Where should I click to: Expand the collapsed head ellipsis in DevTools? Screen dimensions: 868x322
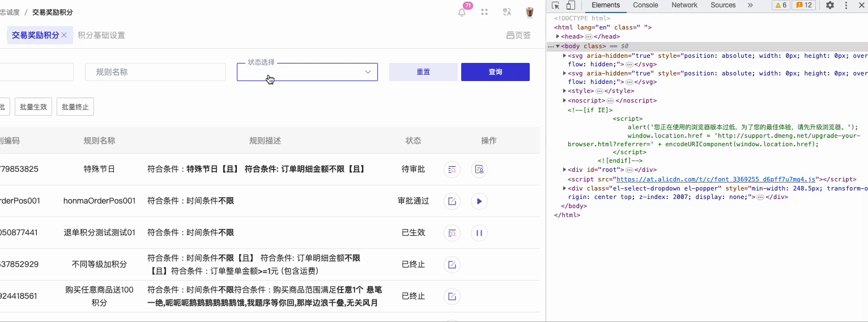pos(588,37)
